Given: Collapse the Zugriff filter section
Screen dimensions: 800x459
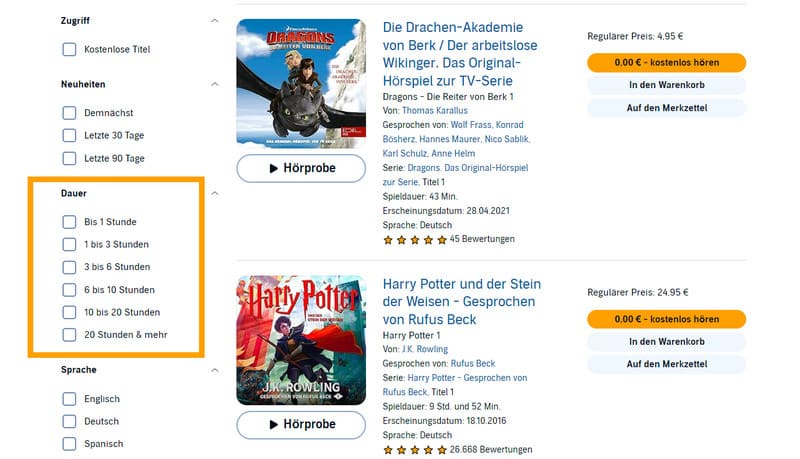Looking at the screenshot, I should [x=214, y=20].
